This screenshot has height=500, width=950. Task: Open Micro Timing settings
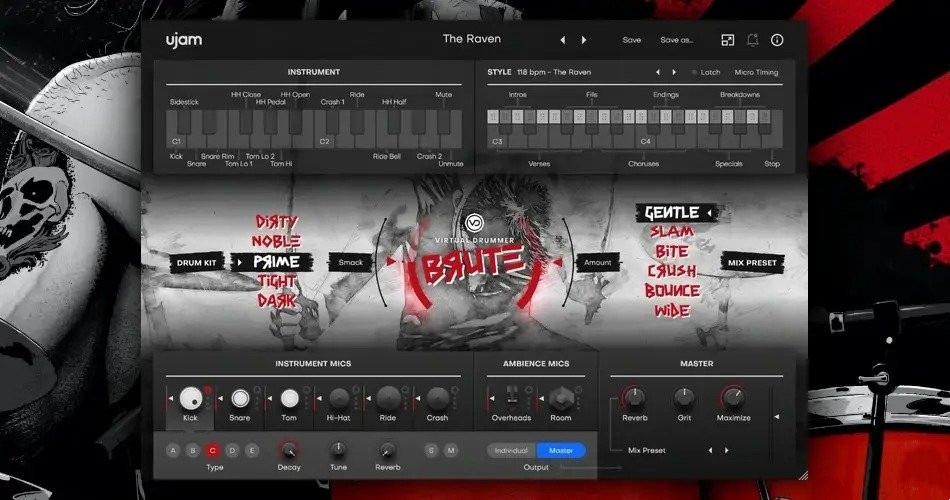(756, 72)
